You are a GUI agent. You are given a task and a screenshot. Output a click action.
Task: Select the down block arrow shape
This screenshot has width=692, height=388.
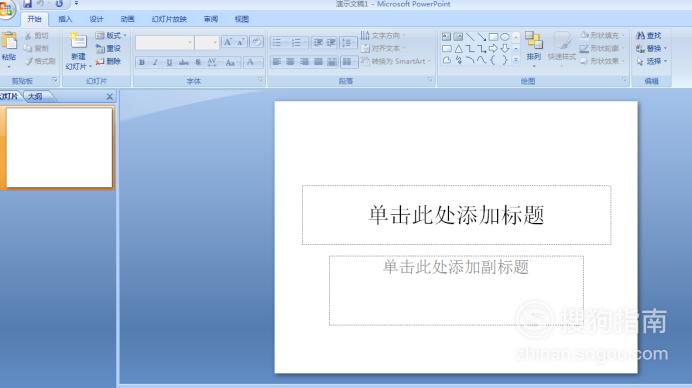505,49
